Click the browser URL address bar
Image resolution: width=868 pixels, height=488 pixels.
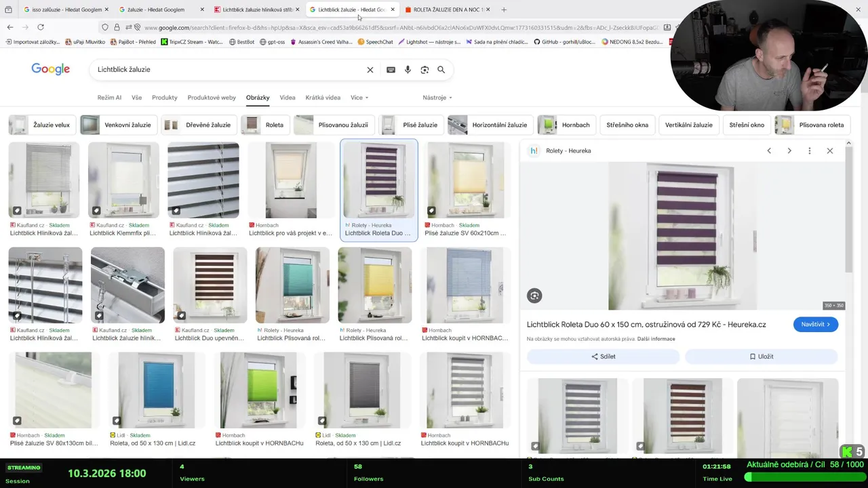point(400,27)
